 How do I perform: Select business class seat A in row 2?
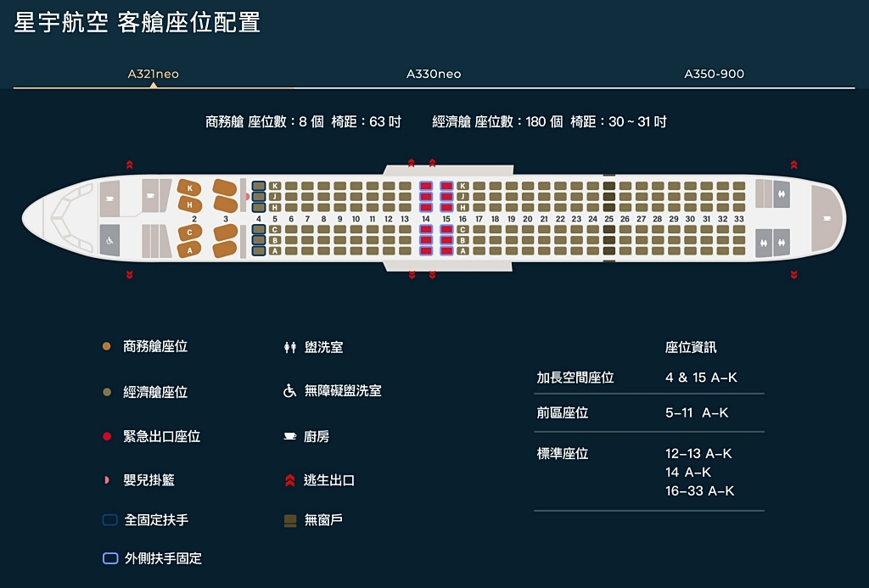(189, 250)
